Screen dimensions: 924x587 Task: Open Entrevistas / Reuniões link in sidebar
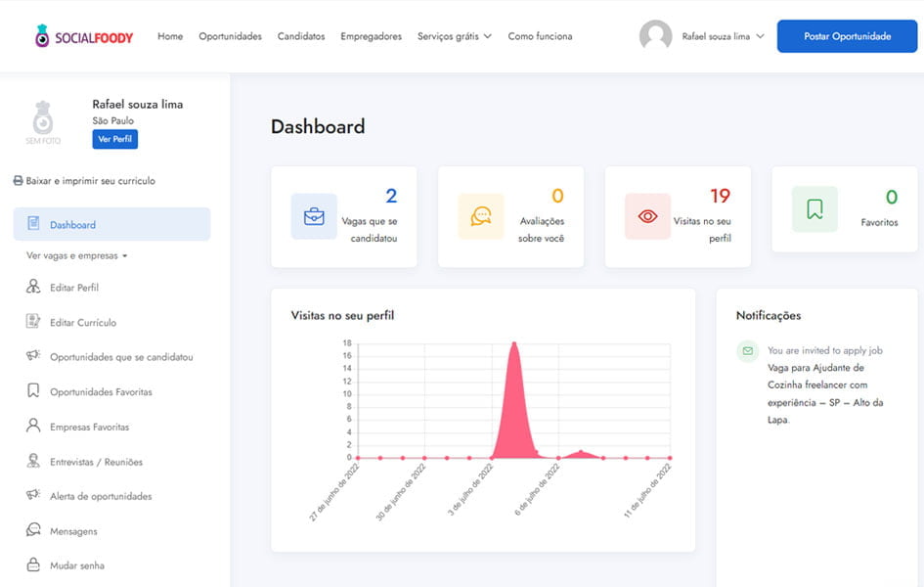point(96,462)
